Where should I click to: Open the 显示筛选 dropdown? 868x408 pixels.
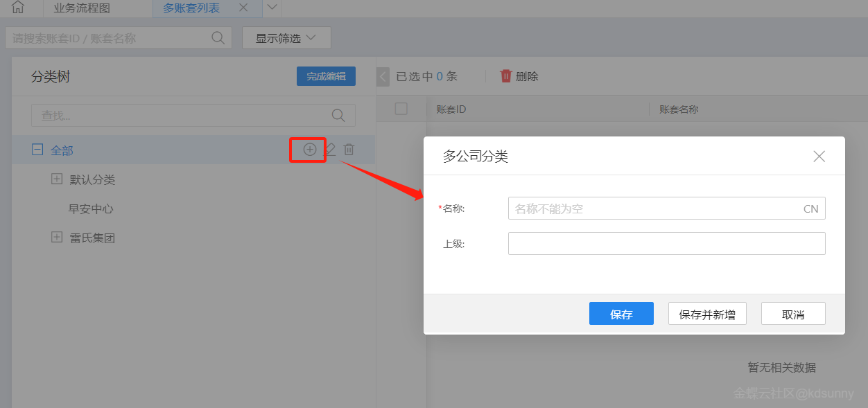click(x=286, y=37)
